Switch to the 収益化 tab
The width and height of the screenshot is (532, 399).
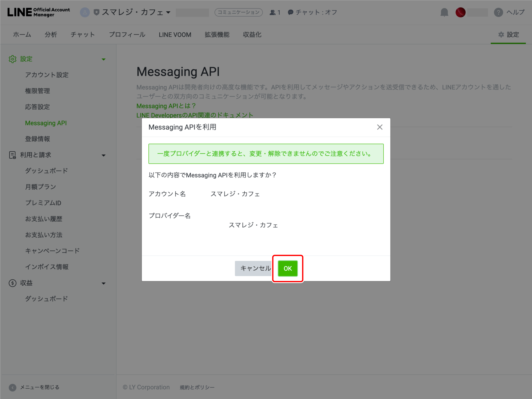pyautogui.click(x=252, y=35)
